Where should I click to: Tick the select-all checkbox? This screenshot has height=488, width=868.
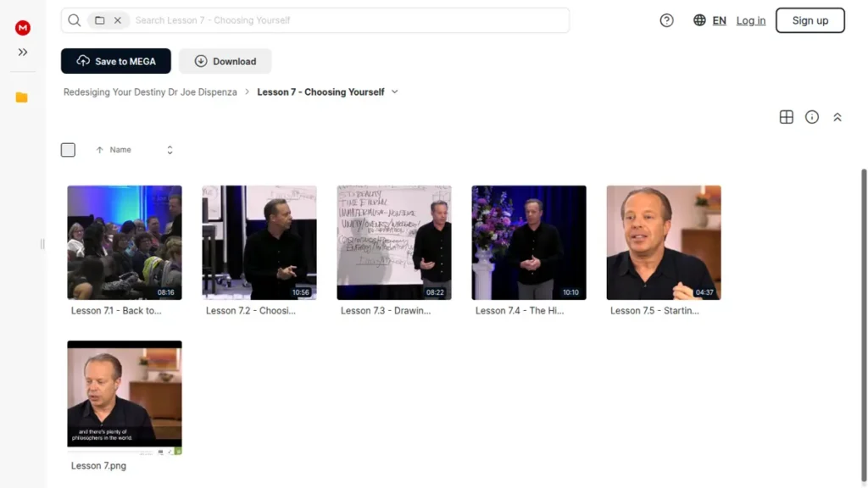(x=68, y=150)
